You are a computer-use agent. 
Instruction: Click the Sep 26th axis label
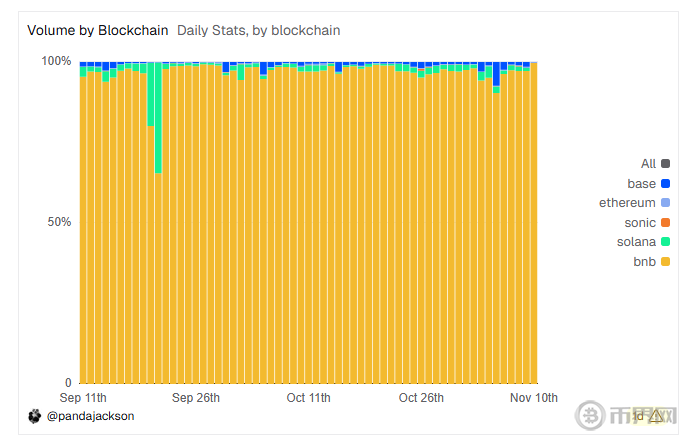tap(196, 397)
